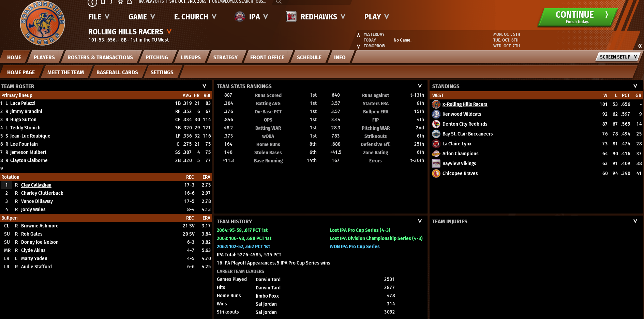The height and width of the screenshot is (319, 644).
Task: Click the star bookmark icon
Action: point(120,2)
